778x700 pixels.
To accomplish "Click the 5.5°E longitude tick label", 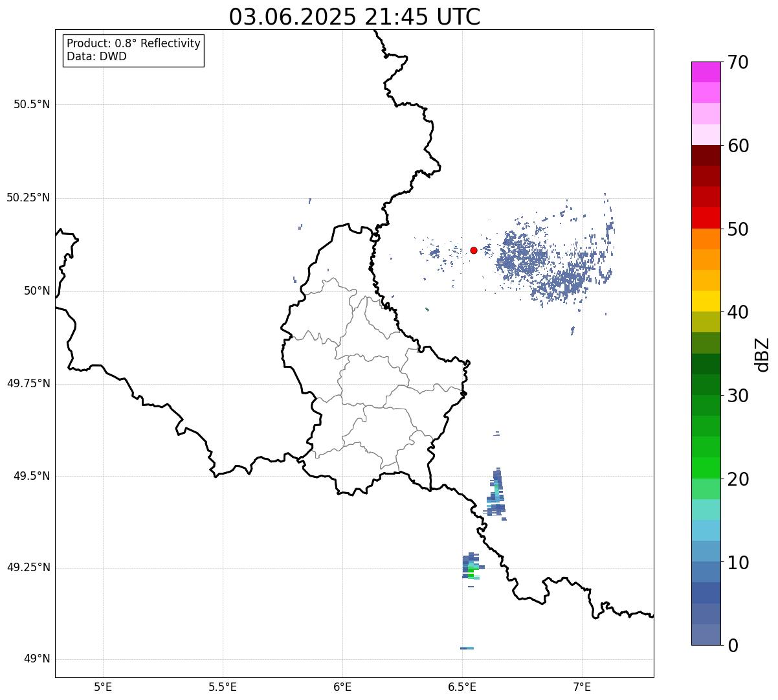I will 223,686.
